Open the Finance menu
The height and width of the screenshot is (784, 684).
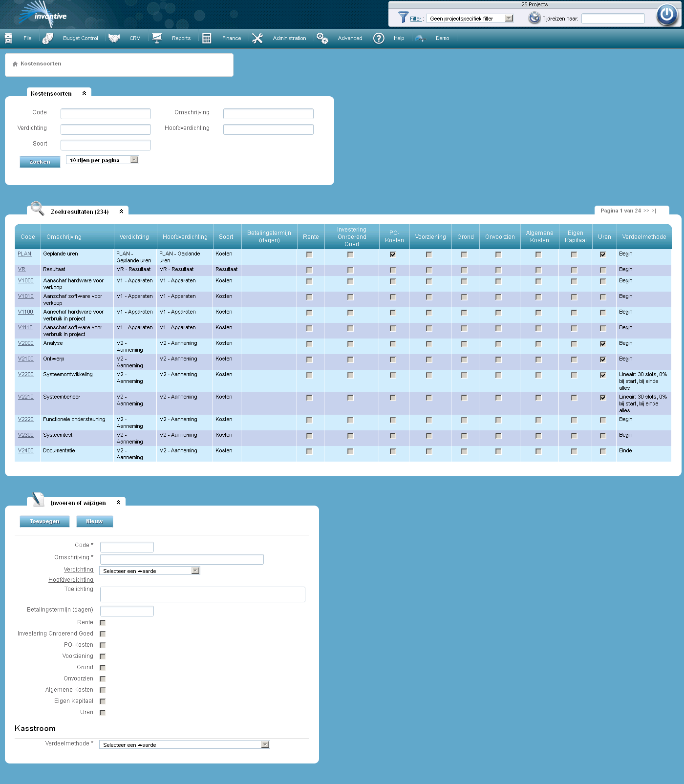click(x=232, y=38)
